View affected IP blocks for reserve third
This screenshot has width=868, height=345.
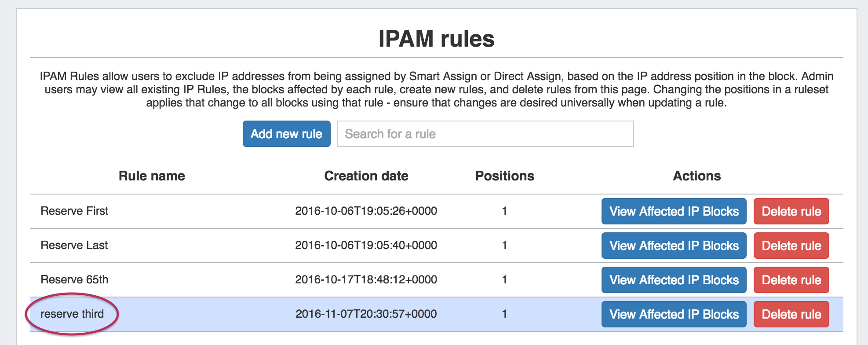pos(674,314)
